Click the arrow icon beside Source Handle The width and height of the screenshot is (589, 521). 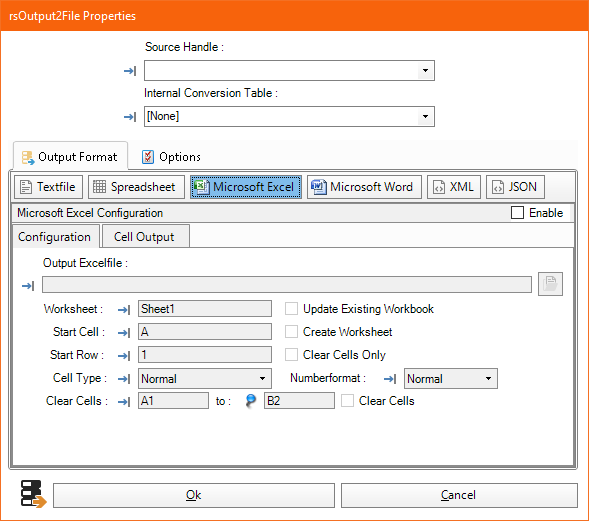[130, 71]
